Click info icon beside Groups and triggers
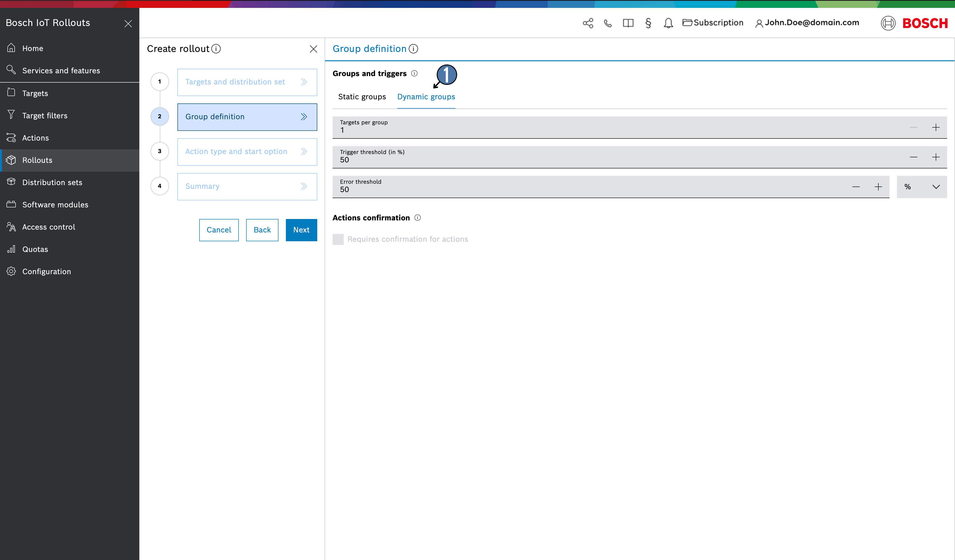Screen dimensions: 955x560 pos(414,74)
